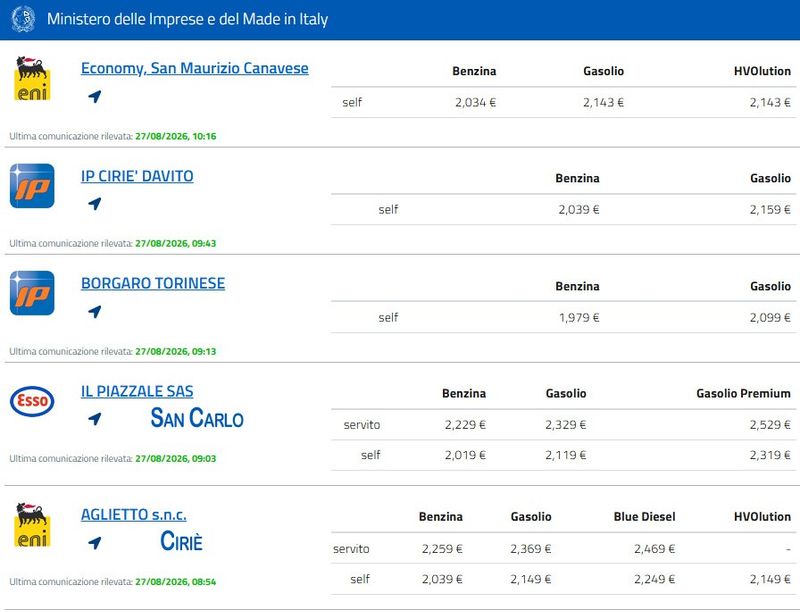The width and height of the screenshot is (800, 612).
Task: Click the HVOlution column header for Economy station
Action: 762,71
